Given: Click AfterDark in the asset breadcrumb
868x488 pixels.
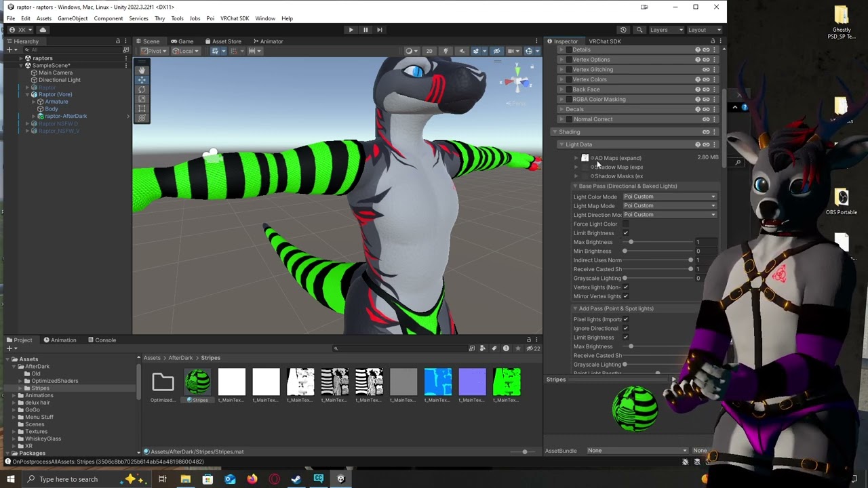Looking at the screenshot, I should [x=180, y=358].
